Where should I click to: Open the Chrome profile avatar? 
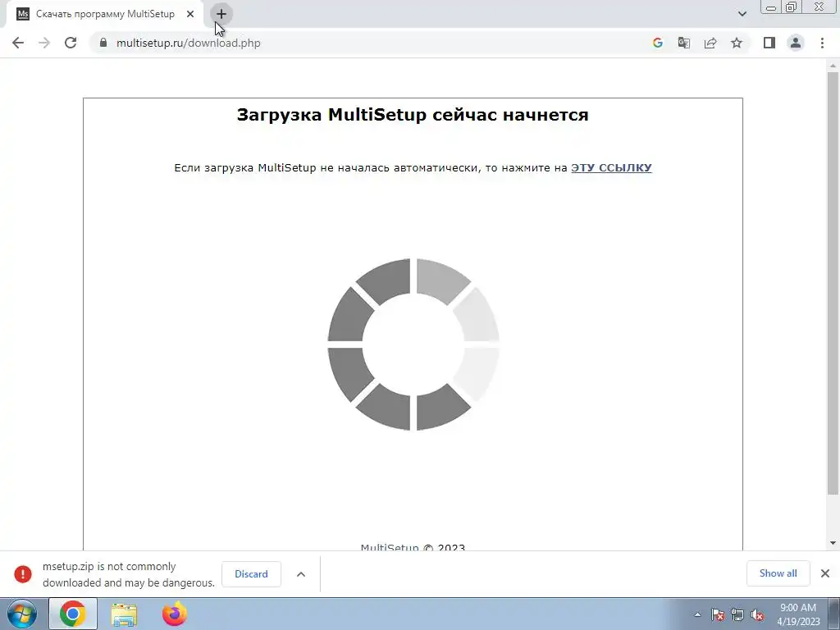point(796,43)
